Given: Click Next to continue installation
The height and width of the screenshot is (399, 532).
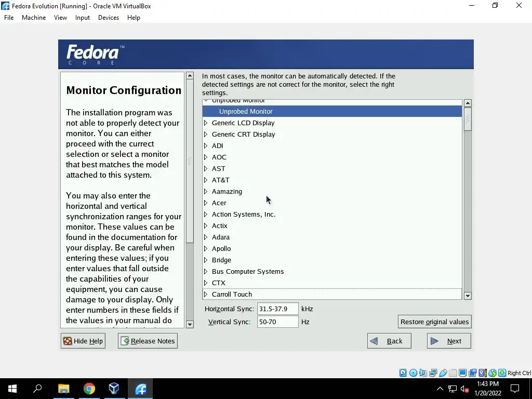Looking at the screenshot, I should tap(449, 341).
